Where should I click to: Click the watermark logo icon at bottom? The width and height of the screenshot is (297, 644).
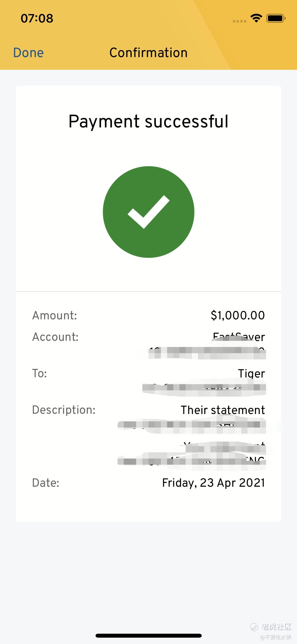point(254,626)
